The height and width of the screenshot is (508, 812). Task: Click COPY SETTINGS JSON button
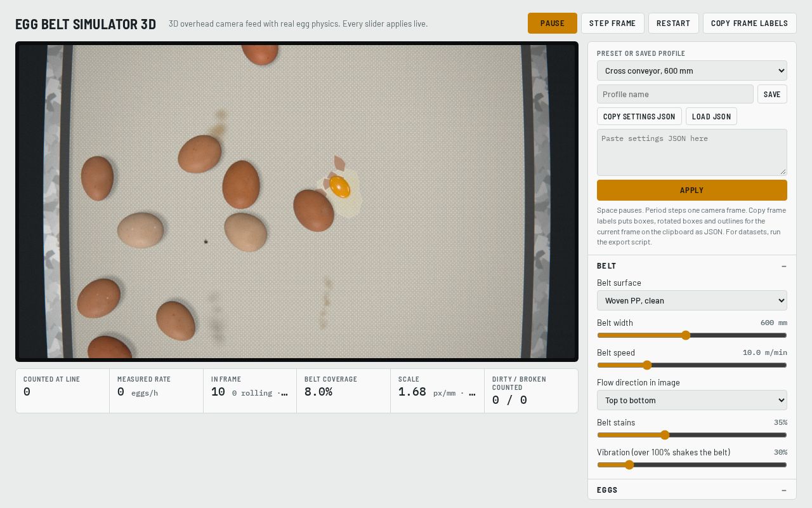tap(639, 116)
